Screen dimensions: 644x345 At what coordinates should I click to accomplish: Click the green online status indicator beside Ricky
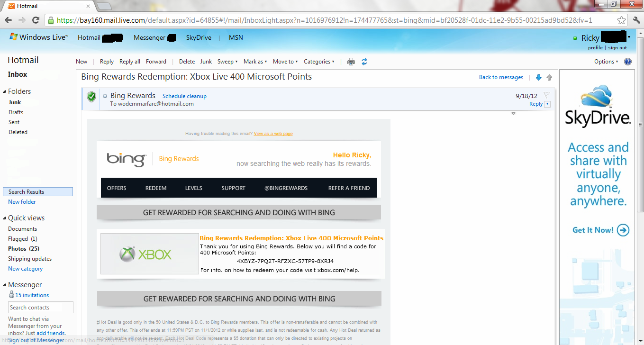(575, 38)
